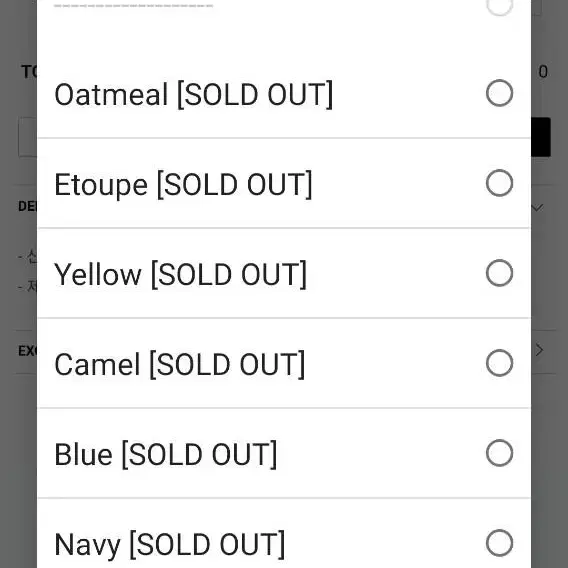The width and height of the screenshot is (568, 568).
Task: Click the dimmed DE section header
Action: (28, 206)
